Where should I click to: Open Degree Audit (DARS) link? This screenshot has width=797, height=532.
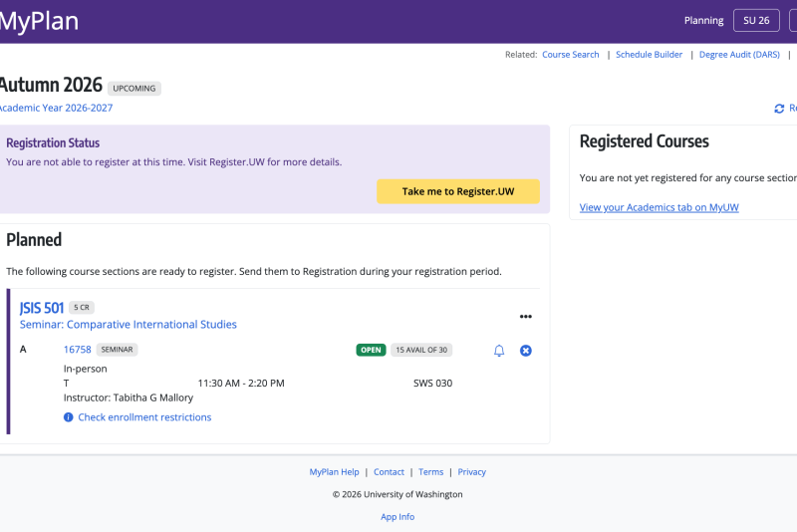point(739,55)
